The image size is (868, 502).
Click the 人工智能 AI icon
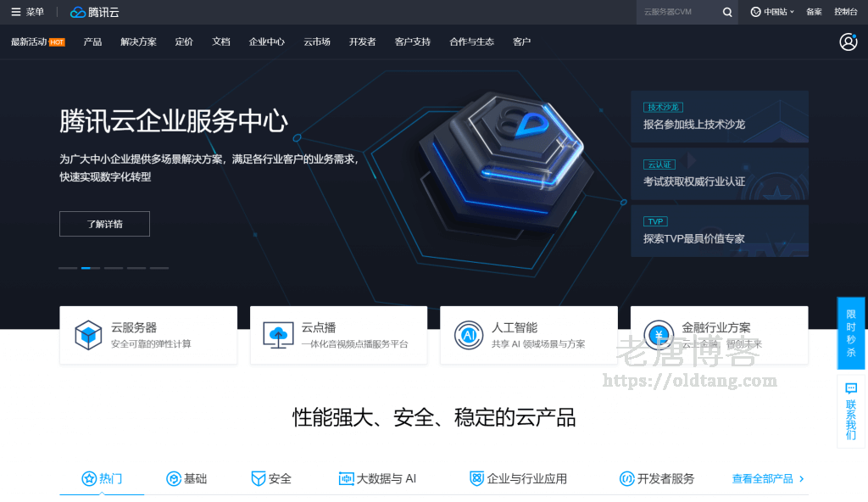click(x=469, y=335)
